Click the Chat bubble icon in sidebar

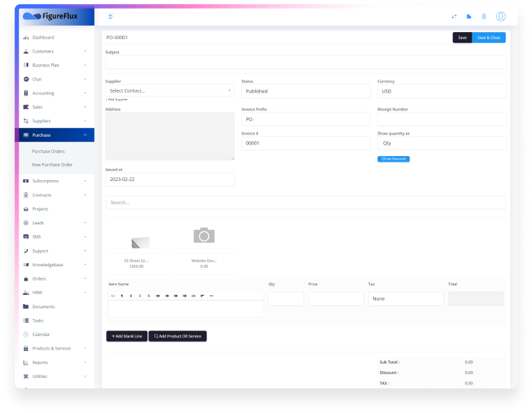click(x=26, y=79)
